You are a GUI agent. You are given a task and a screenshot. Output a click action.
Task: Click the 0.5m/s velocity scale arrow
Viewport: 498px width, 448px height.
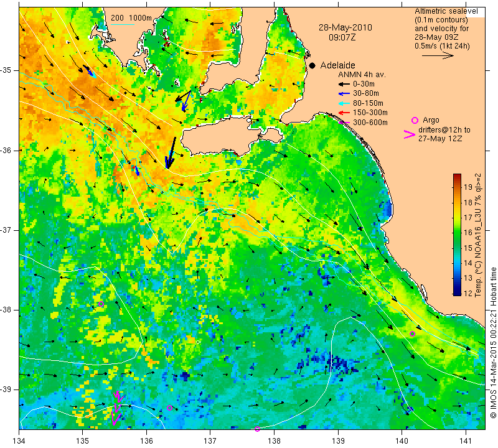438,56
